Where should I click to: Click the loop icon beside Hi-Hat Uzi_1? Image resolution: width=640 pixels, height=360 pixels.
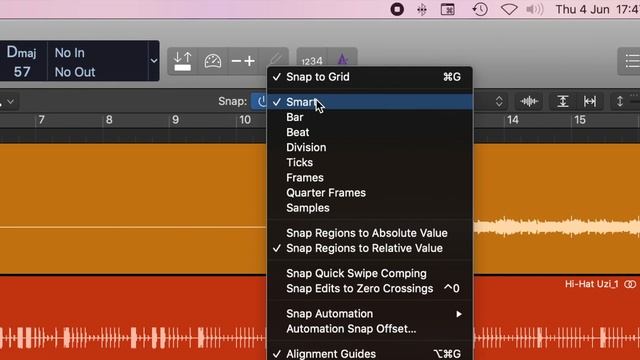[x=630, y=284]
